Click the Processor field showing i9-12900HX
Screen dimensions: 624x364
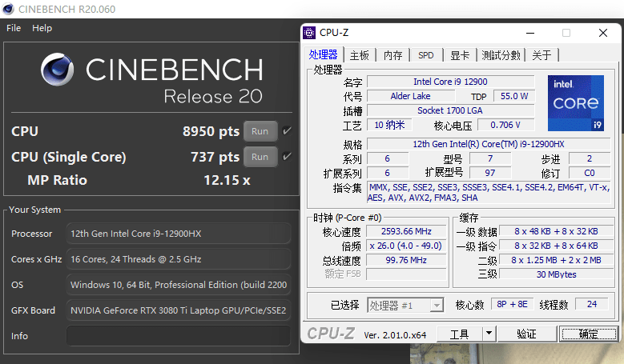click(x=179, y=234)
